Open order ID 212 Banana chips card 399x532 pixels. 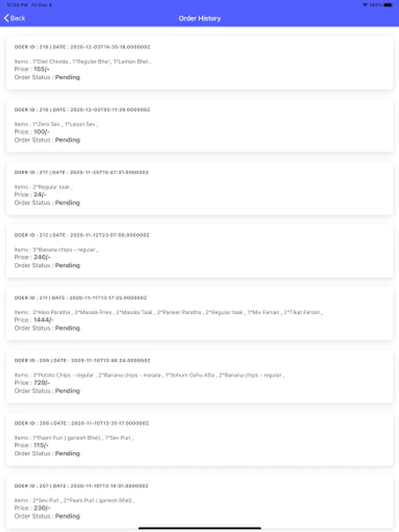point(200,251)
